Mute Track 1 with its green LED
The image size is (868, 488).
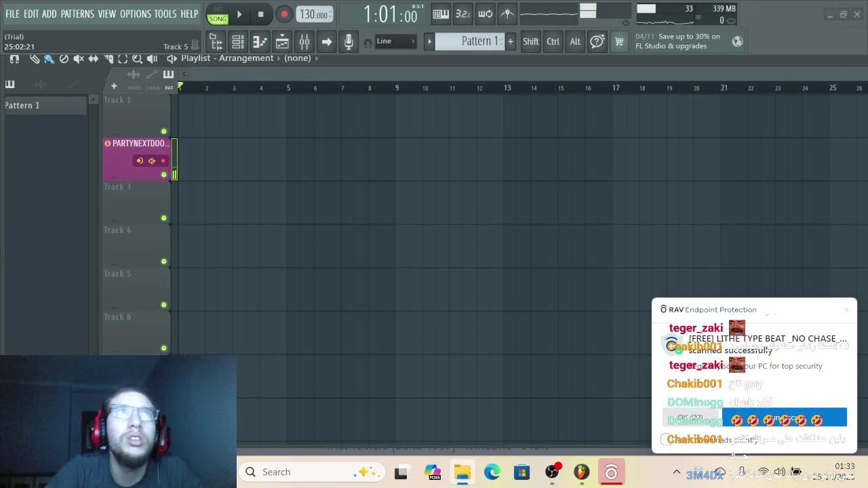click(x=163, y=131)
